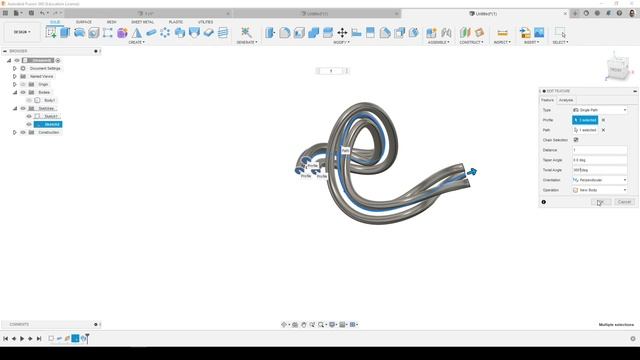Screen dimensions: 640x360
Task: Click the Twist Angle input field
Action: tap(600, 170)
